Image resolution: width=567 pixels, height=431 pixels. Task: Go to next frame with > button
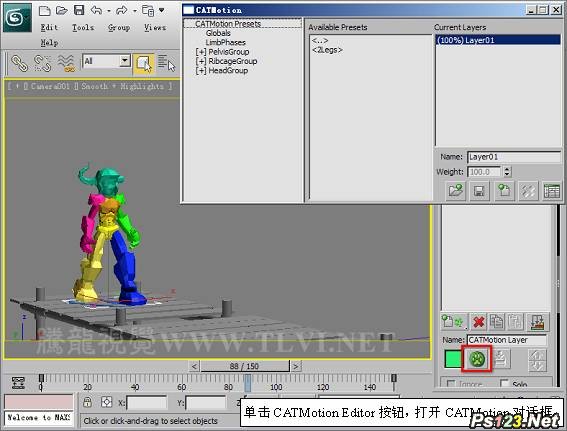point(296,366)
